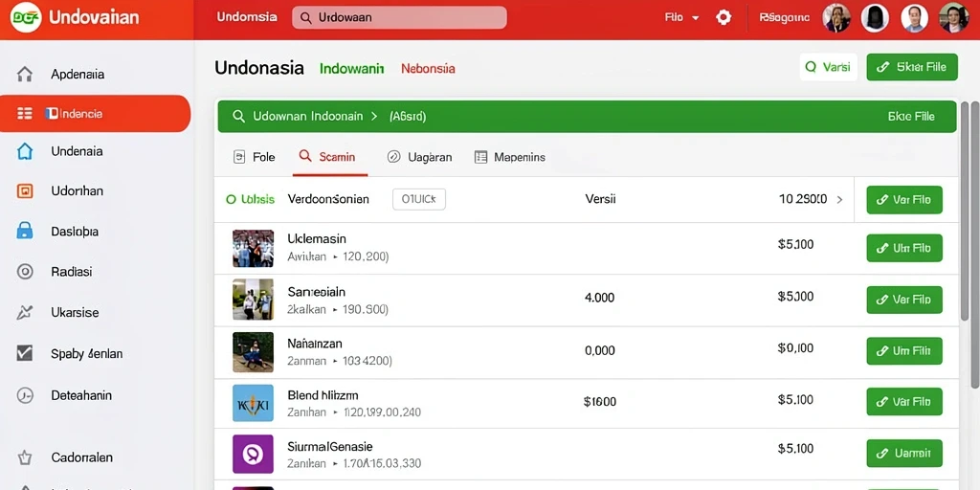Viewport: 980px width, 490px height.
Task: Select the Nebonsiia red tab
Action: pyautogui.click(x=428, y=68)
